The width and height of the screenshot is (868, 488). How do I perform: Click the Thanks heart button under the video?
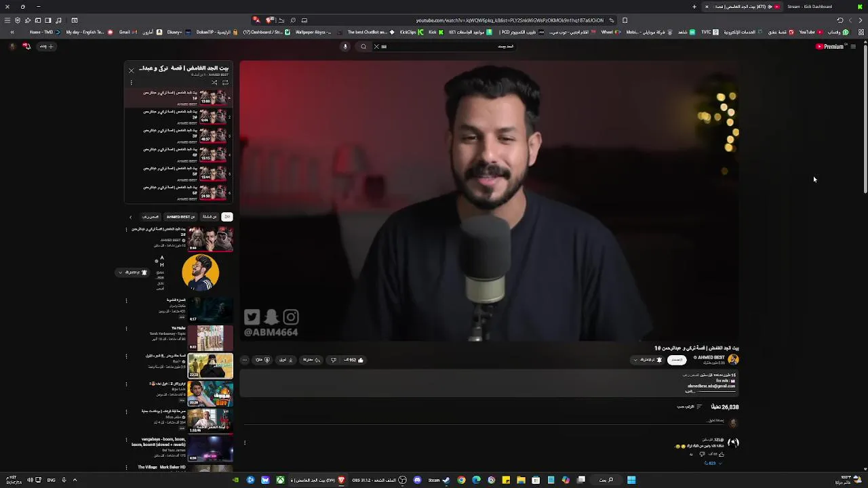[x=263, y=360]
